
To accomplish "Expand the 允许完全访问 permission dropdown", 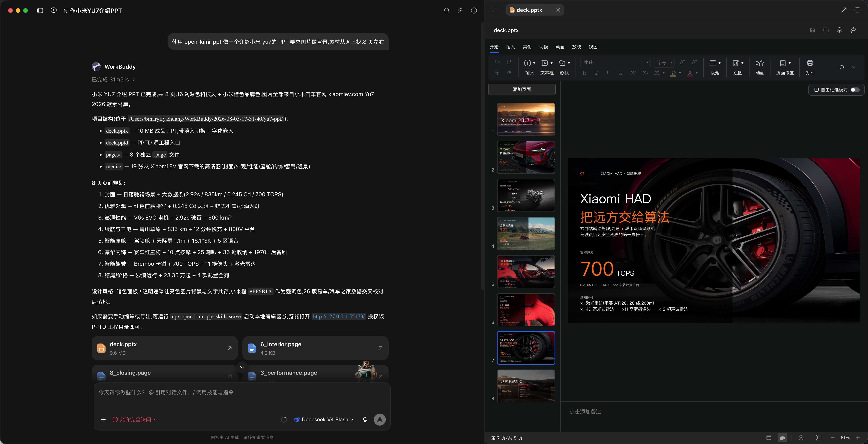I will tap(134, 419).
